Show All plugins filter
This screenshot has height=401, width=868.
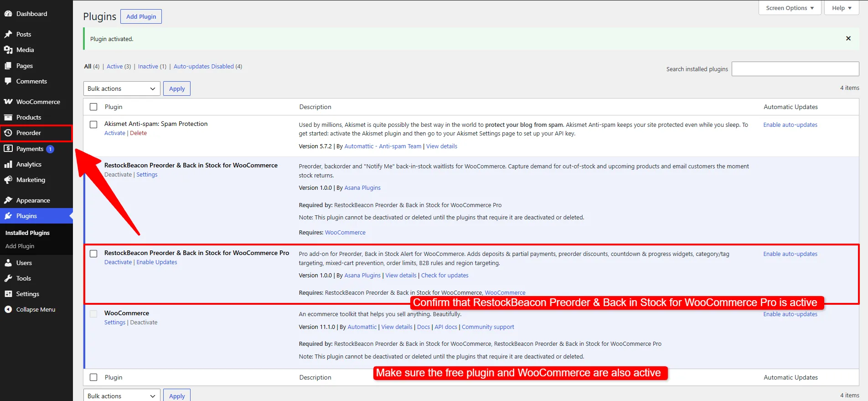point(88,66)
